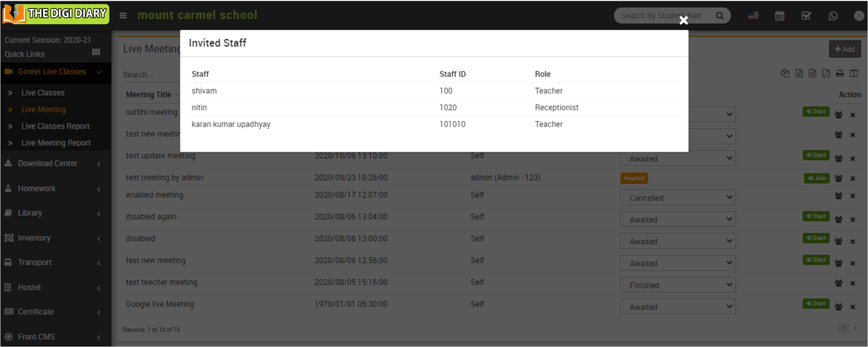Open status dropdown for enabled meeting
Viewport: 868px width, 347px height.
(678, 198)
